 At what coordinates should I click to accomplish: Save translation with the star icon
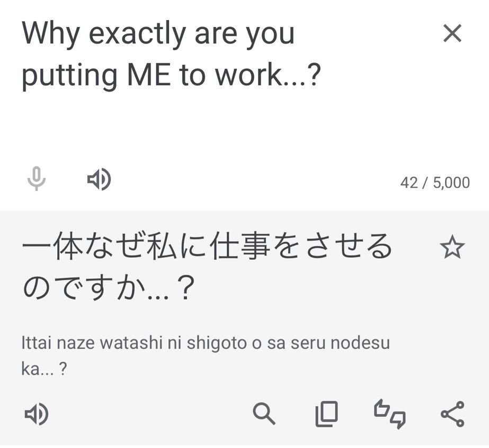[452, 248]
